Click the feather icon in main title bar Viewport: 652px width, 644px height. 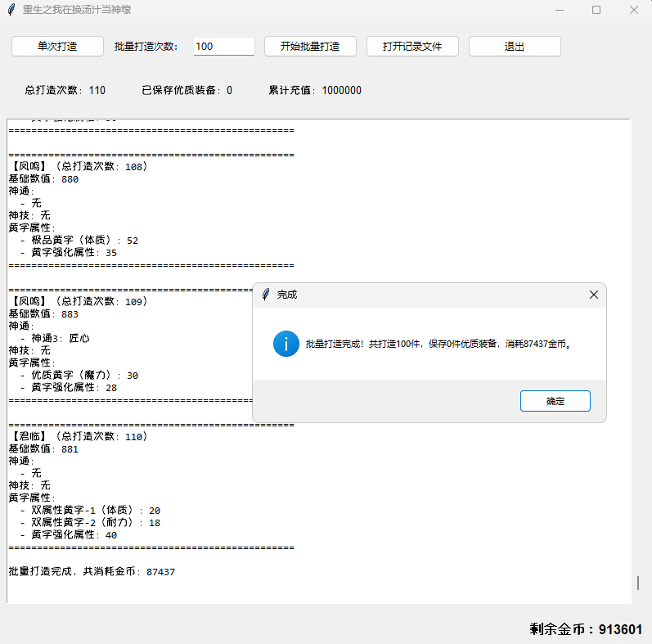coord(11,10)
